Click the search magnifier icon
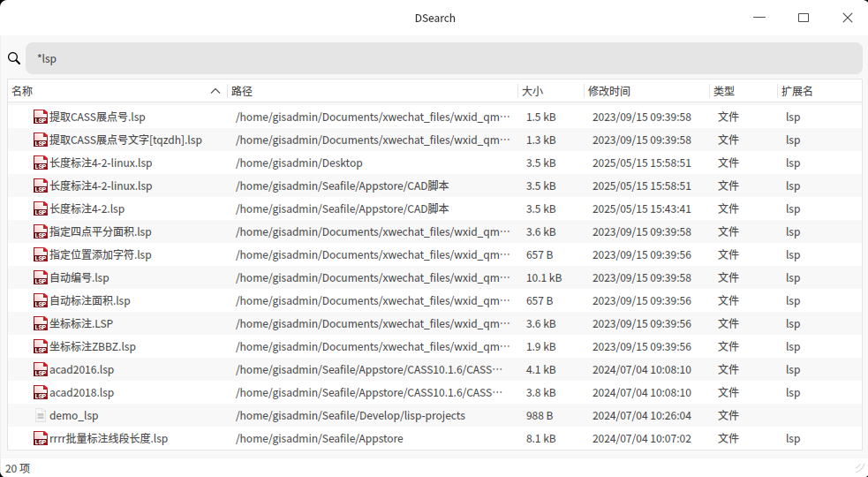 click(x=14, y=58)
